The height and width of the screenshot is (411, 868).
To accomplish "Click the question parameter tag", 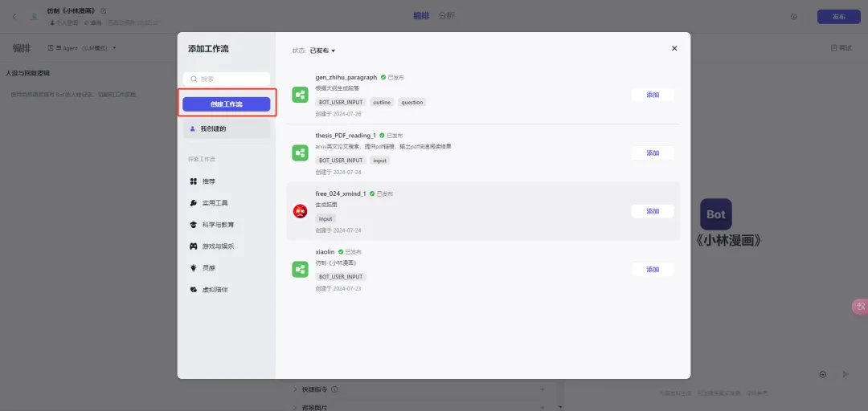I will [x=411, y=102].
